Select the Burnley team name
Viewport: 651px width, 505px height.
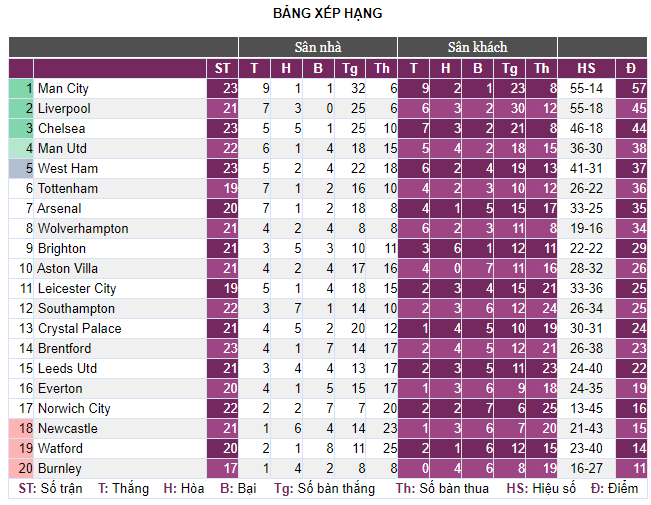(x=59, y=468)
